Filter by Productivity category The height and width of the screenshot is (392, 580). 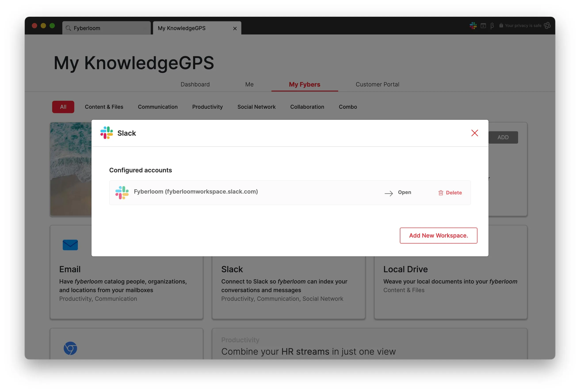[x=207, y=107]
